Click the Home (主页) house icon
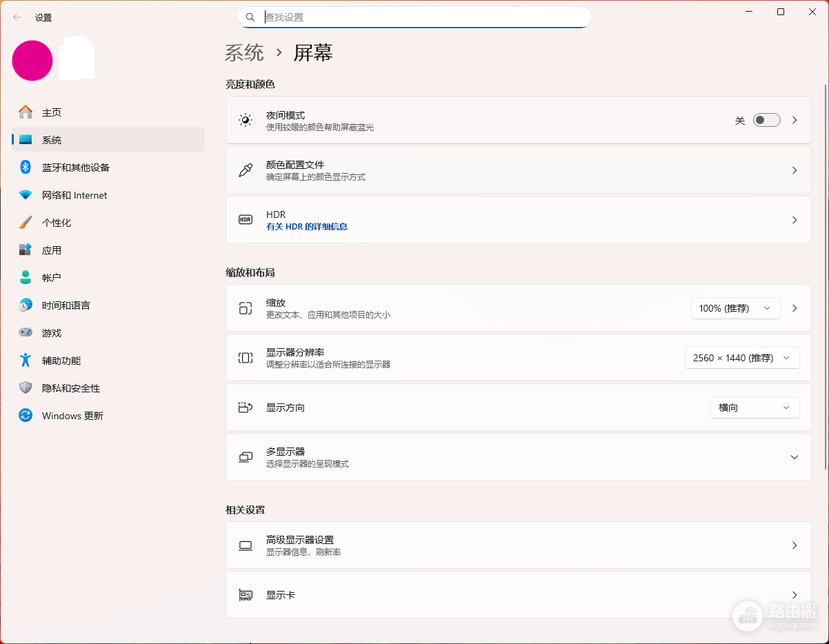The width and height of the screenshot is (829, 644). click(x=26, y=112)
